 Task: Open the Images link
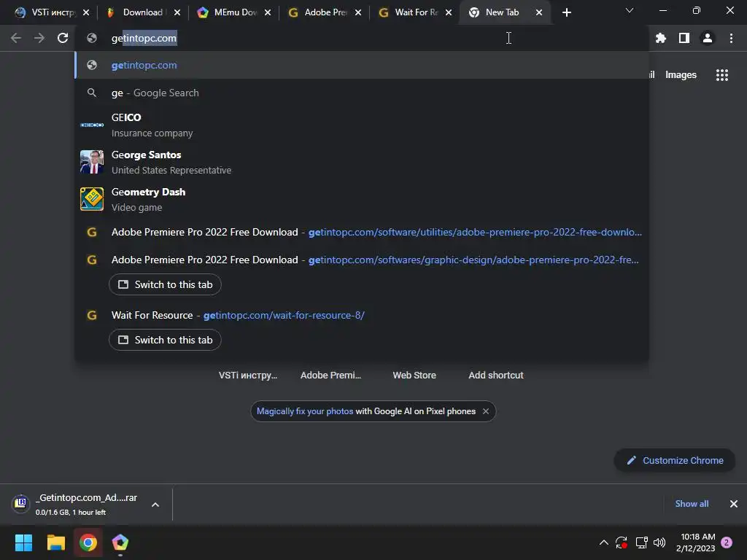click(x=681, y=75)
